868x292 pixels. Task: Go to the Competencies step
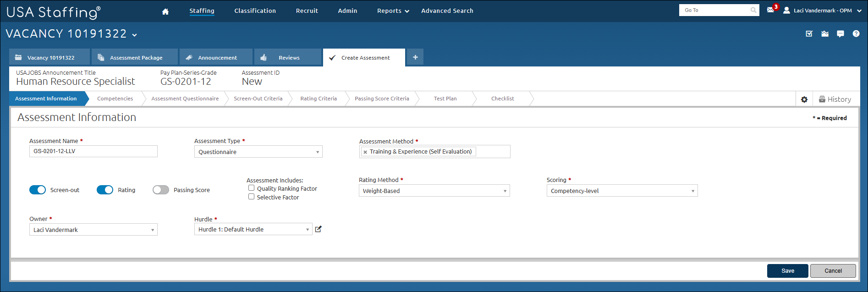tap(115, 99)
